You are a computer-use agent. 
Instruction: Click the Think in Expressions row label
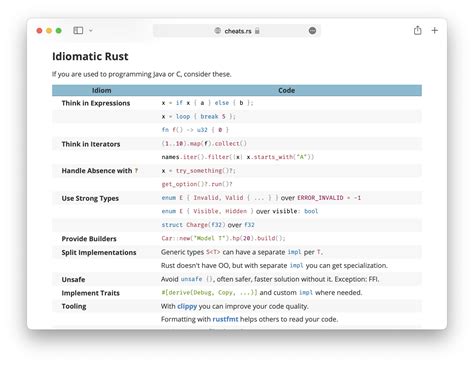click(96, 103)
